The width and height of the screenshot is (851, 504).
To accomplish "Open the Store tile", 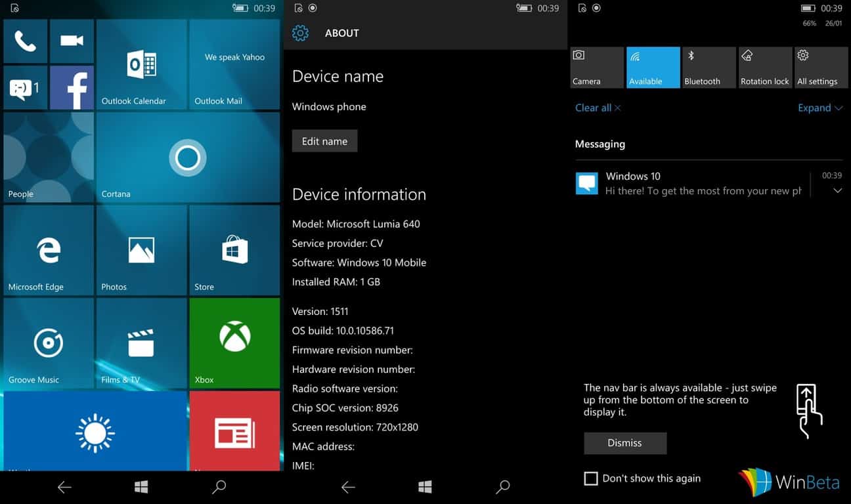I will (x=234, y=249).
